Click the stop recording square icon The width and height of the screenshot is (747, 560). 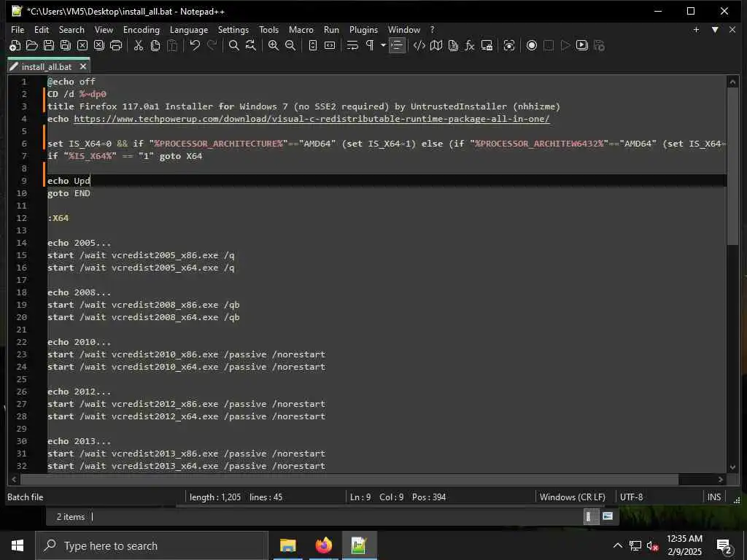click(549, 46)
